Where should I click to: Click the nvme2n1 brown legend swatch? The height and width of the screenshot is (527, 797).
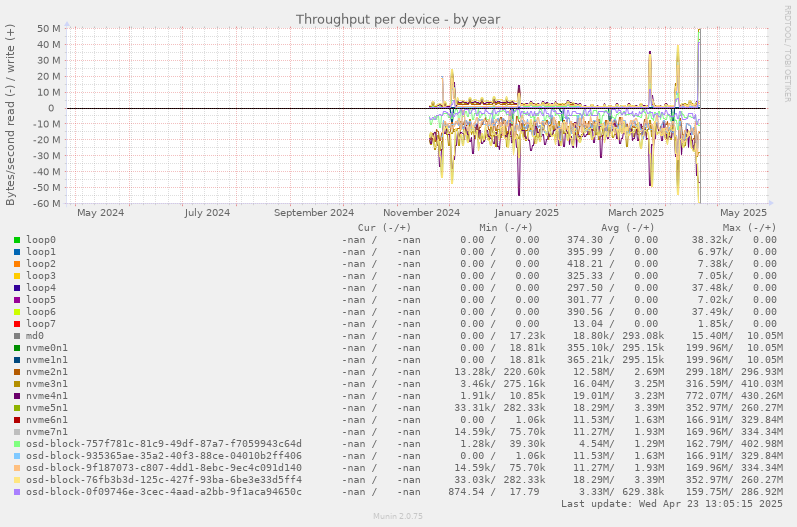pos(17,372)
